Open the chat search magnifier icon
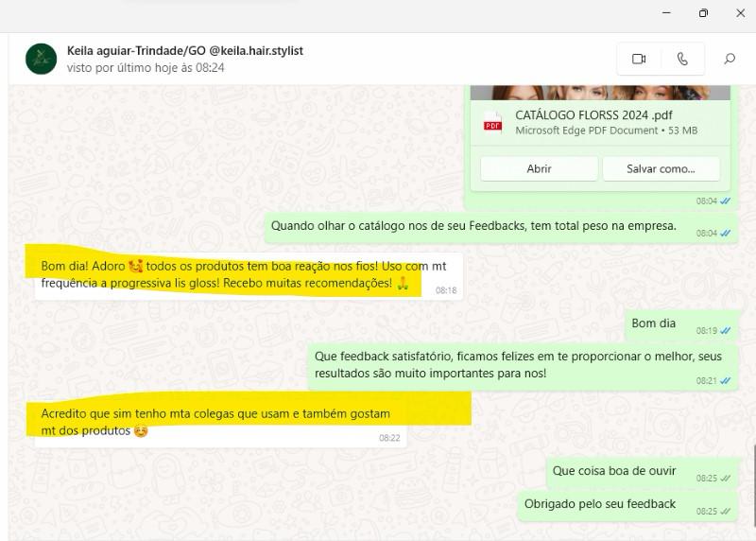This screenshot has height=541, width=756. point(730,59)
